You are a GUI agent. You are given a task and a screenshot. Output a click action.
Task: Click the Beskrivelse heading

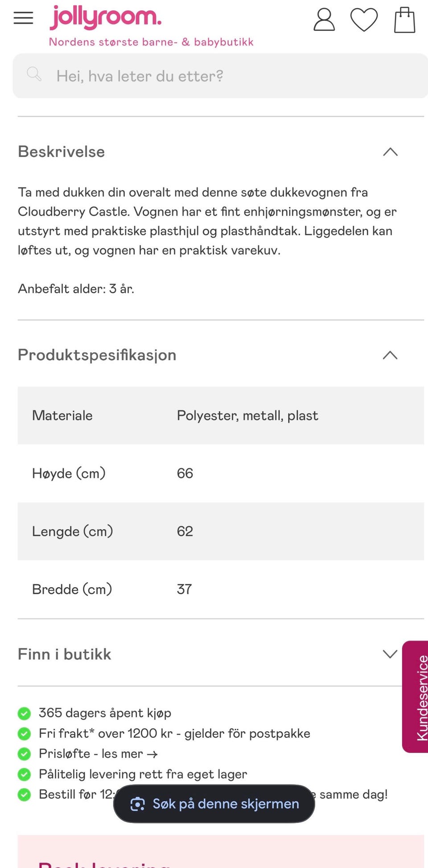62,152
